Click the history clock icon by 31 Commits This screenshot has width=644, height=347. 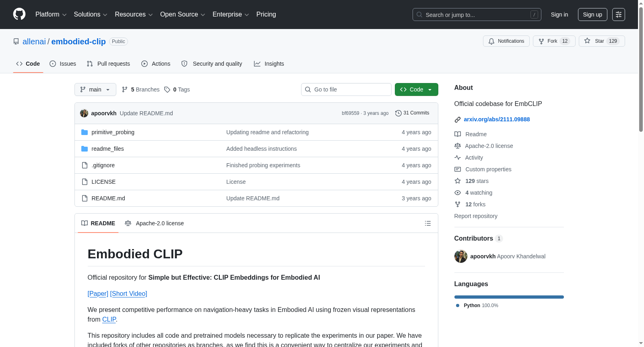coord(398,113)
